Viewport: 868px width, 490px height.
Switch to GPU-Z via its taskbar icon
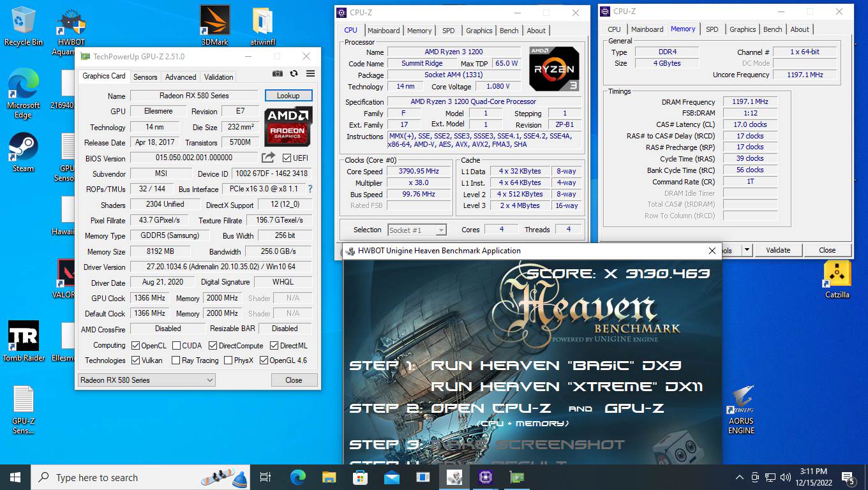pyautogui.click(x=516, y=477)
